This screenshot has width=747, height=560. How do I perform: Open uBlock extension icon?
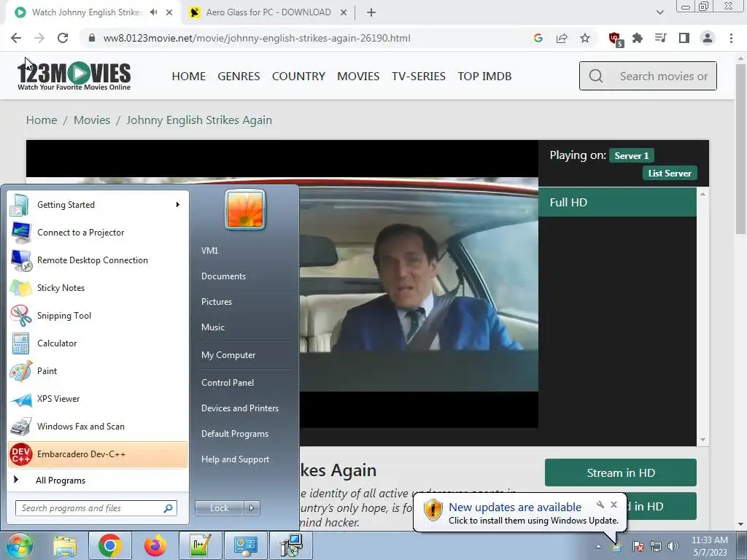[615, 39]
